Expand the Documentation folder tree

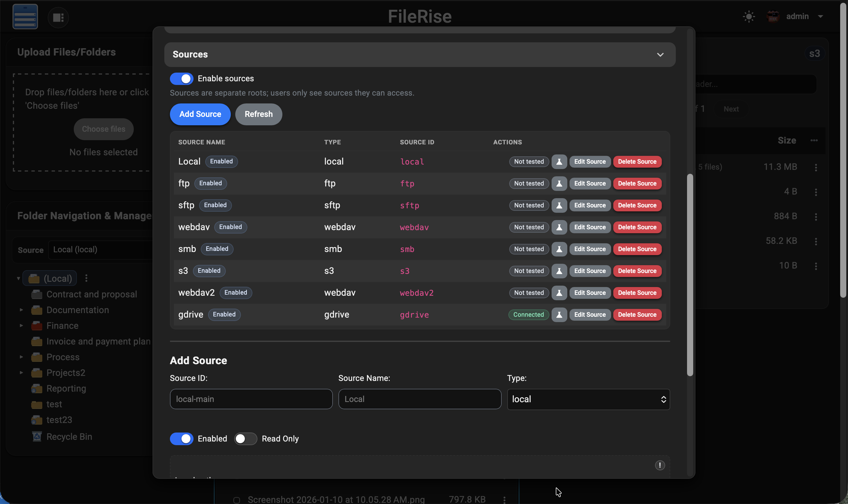click(21, 309)
